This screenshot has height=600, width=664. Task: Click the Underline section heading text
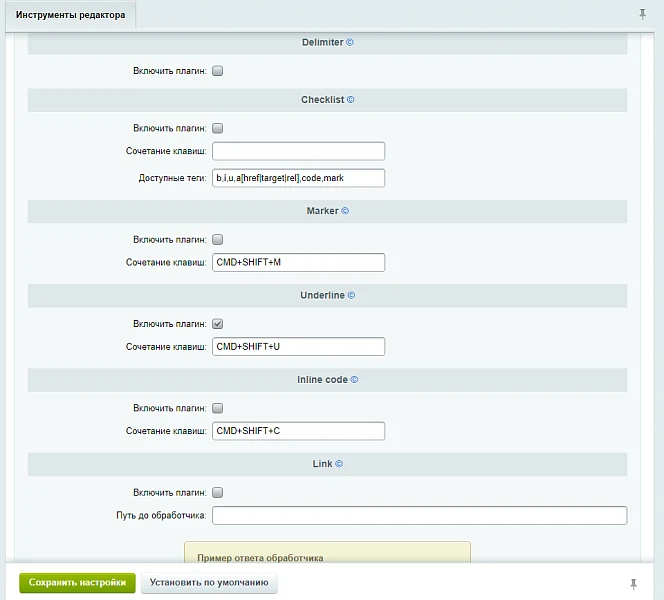tap(322, 295)
